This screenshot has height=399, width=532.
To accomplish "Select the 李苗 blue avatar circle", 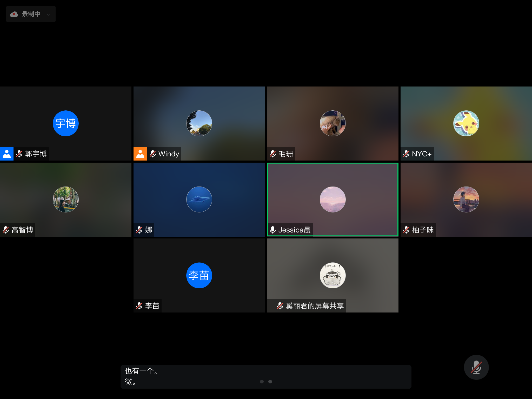I will [x=199, y=275].
